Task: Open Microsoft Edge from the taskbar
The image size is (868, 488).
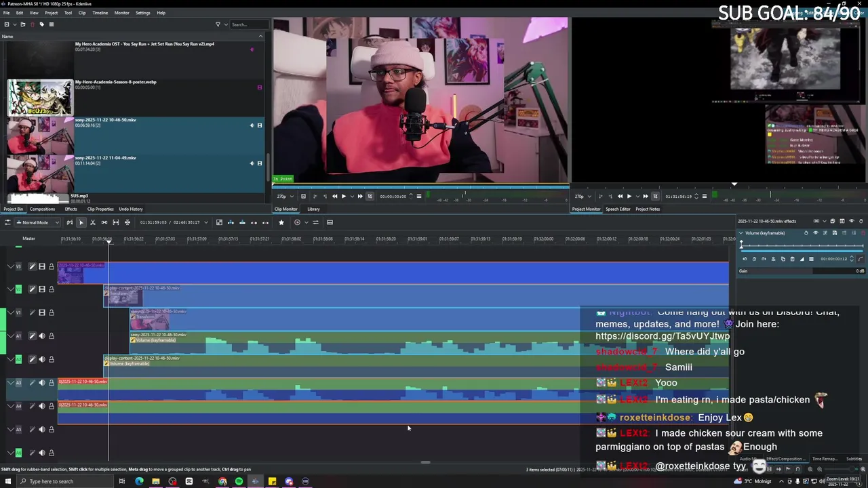Action: click(x=139, y=481)
